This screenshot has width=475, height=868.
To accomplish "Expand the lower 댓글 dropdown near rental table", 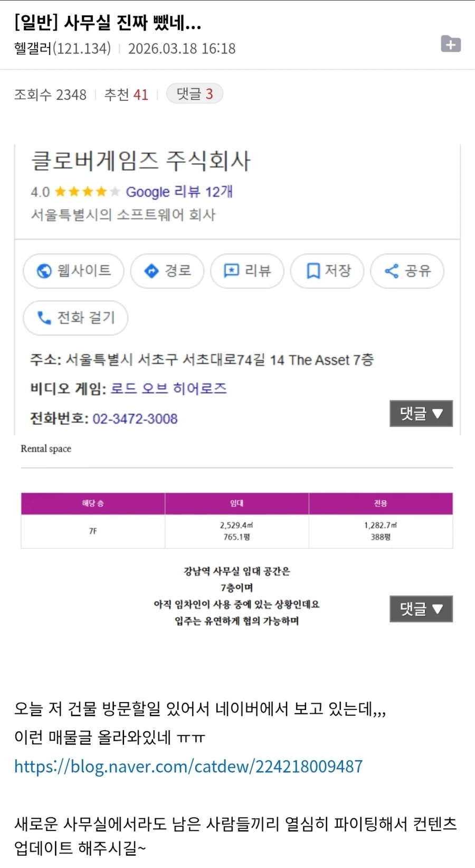I will pyautogui.click(x=421, y=609).
